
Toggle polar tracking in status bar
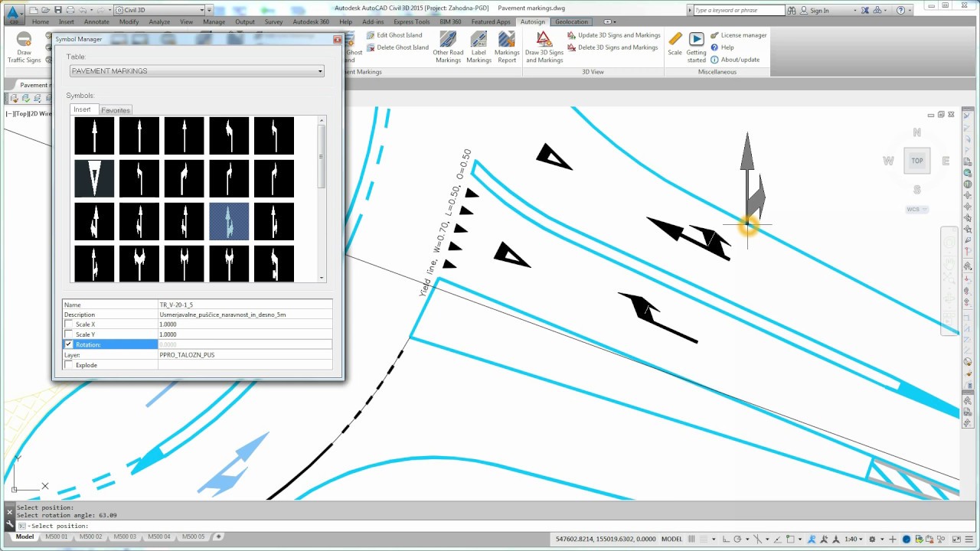[x=737, y=539]
